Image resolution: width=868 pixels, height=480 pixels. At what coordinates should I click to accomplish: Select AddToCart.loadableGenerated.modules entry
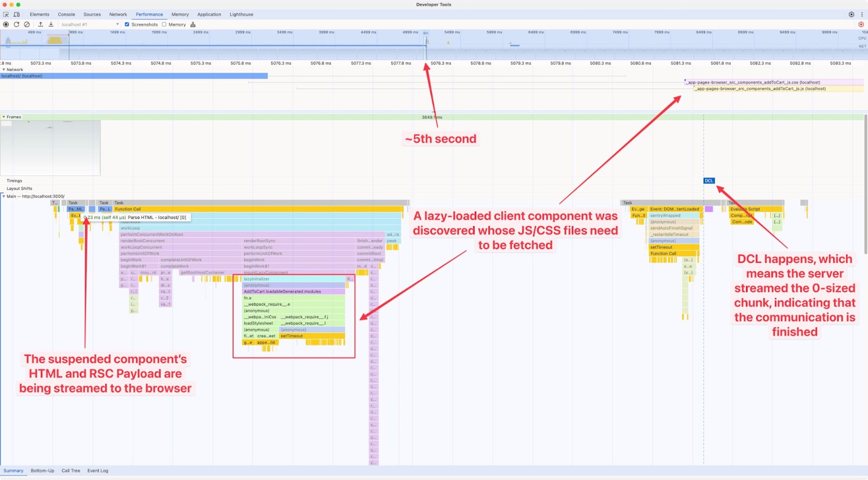click(x=293, y=292)
